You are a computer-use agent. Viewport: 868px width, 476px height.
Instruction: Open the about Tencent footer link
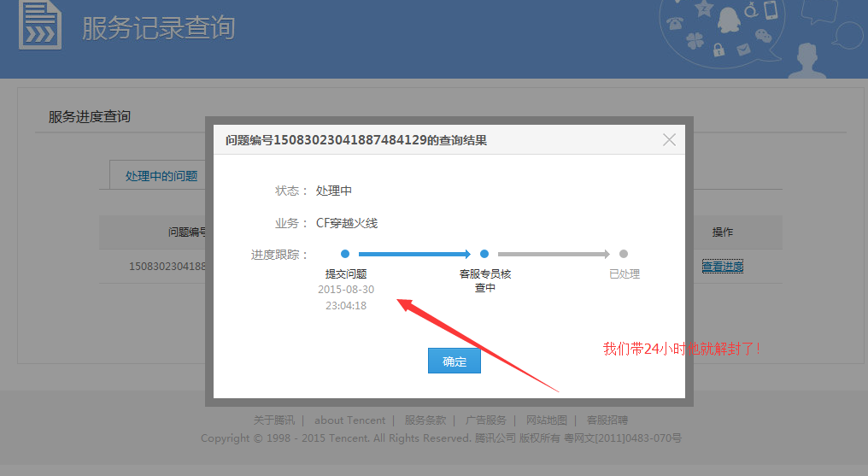350,420
